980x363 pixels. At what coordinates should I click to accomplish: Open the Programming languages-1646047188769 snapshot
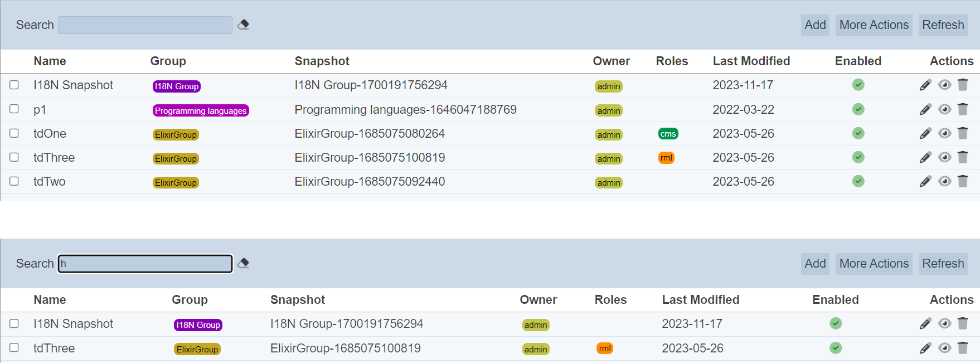coord(405,110)
